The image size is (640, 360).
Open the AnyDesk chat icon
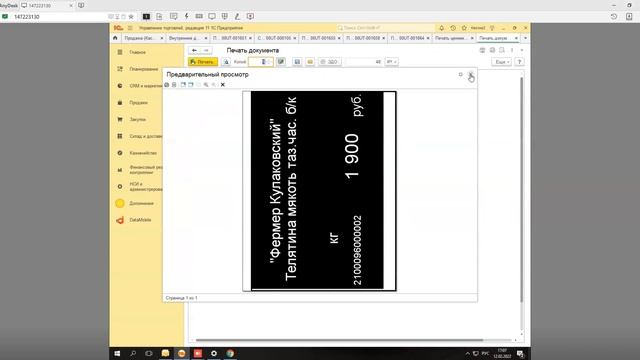click(x=173, y=16)
